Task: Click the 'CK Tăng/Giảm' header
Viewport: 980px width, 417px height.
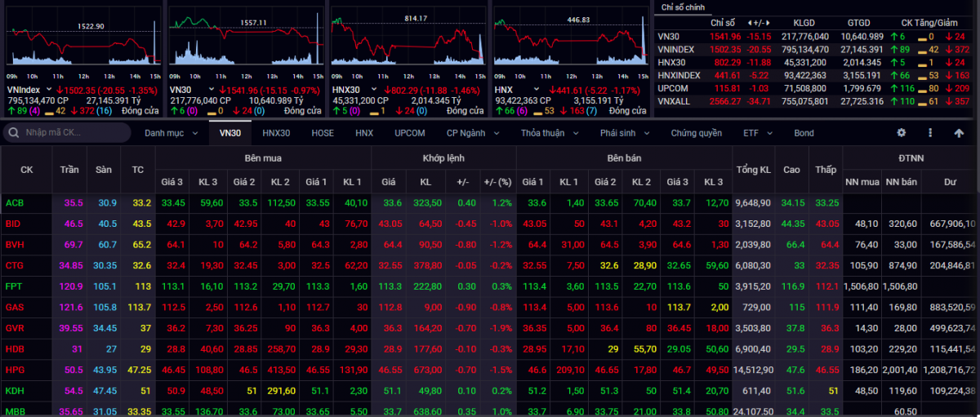Action: 930,24
